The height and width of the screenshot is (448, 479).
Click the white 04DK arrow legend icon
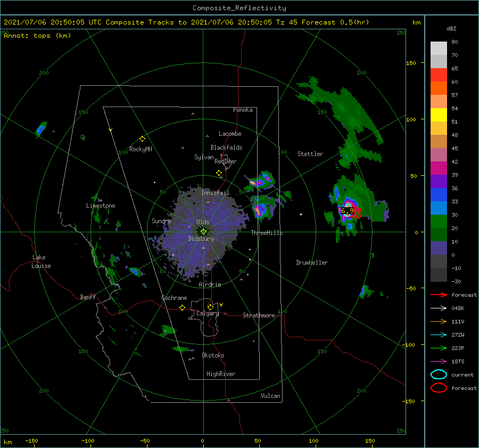point(439,308)
